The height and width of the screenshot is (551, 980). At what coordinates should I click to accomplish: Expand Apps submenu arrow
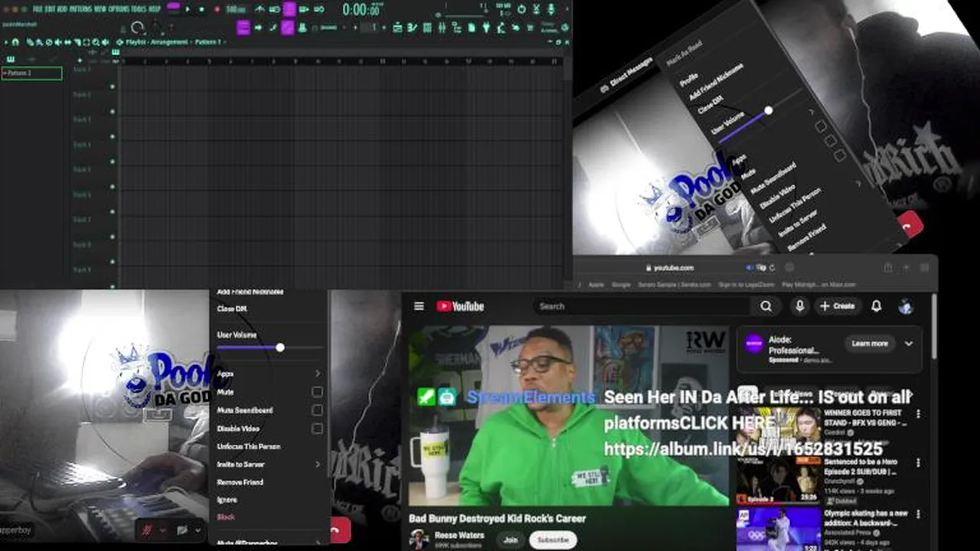tap(317, 373)
